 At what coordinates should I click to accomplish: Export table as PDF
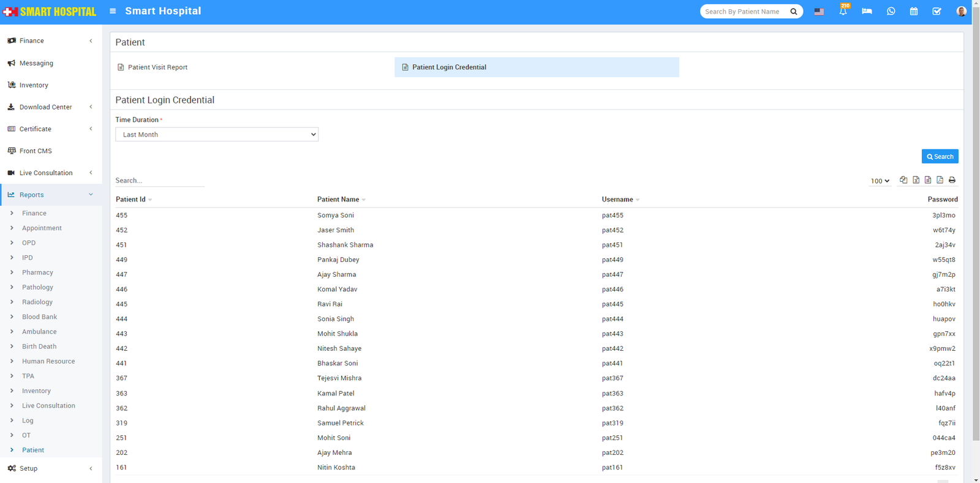940,180
